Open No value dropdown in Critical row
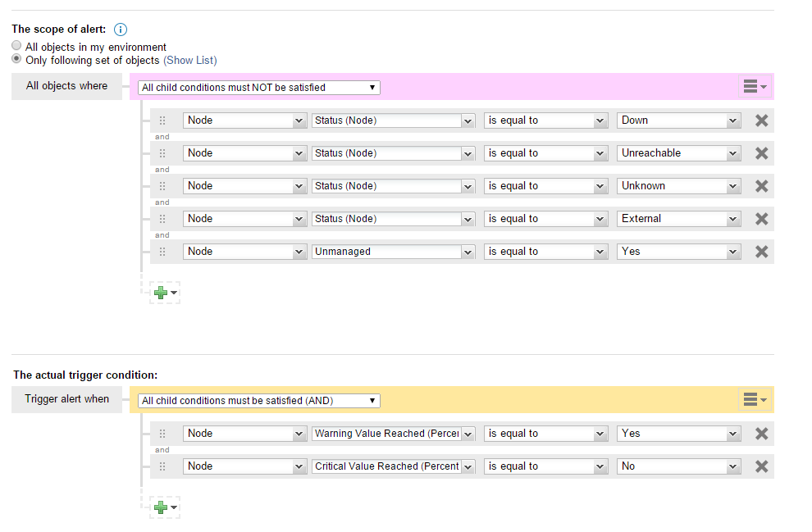Screen dimensions: 812x532 678,466
